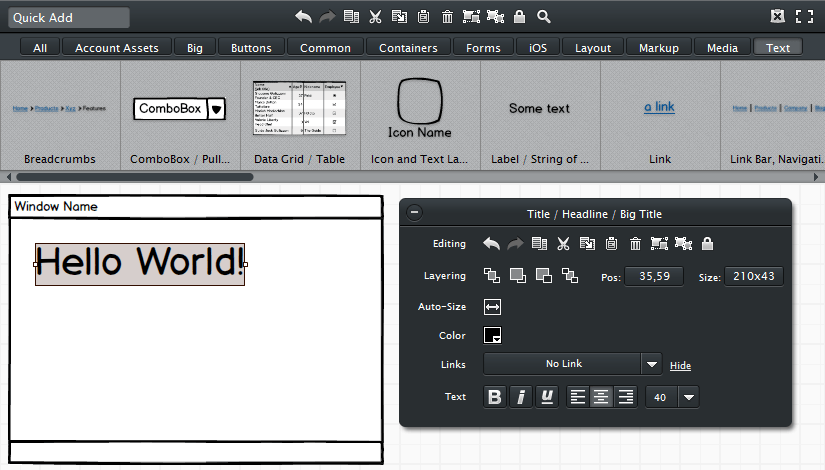Click the Pos value field
The image size is (825, 470).
654,276
